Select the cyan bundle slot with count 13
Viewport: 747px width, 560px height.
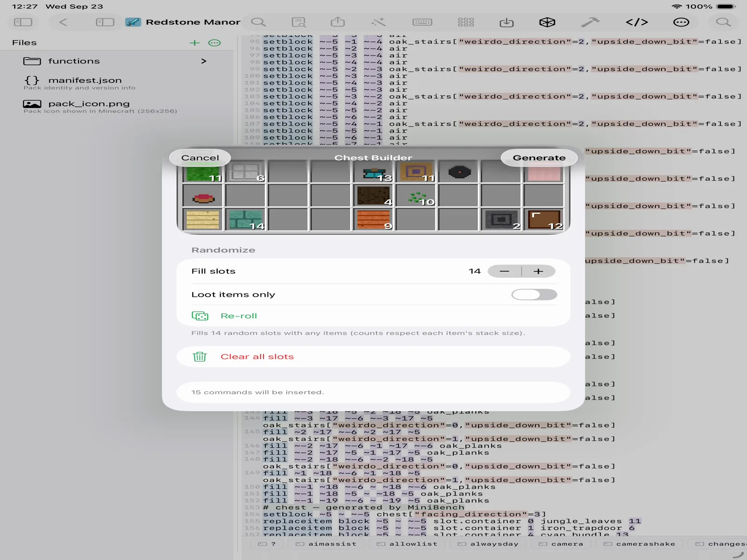(373, 174)
